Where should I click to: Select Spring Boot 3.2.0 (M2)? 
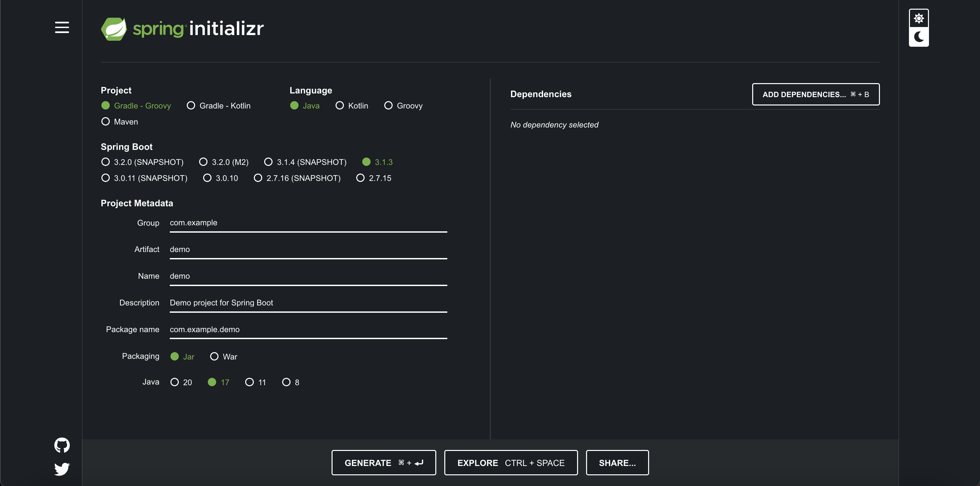click(224, 162)
